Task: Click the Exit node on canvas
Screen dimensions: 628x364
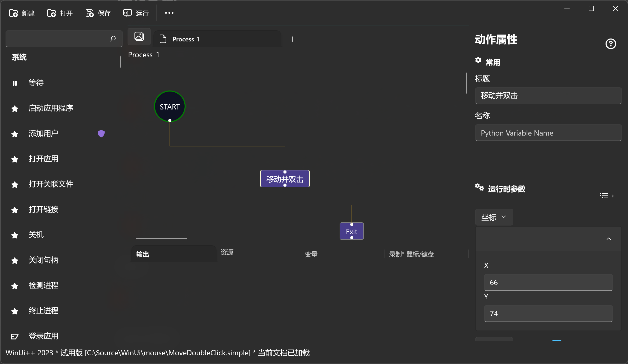Action: pyautogui.click(x=352, y=232)
